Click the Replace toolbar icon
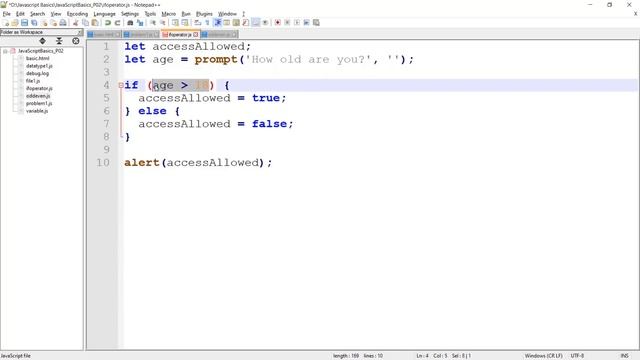This screenshot has height=360, width=640. pos(140,22)
